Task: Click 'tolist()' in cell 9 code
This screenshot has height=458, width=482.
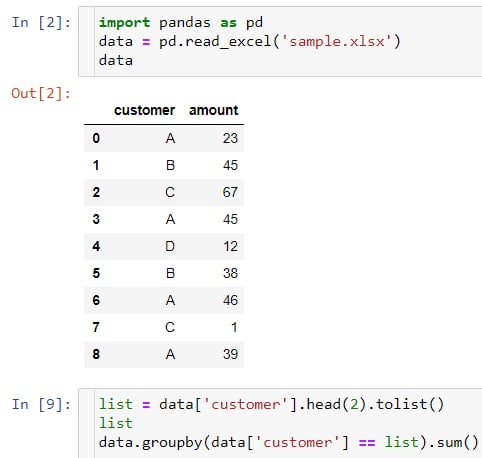Action: click(x=410, y=404)
